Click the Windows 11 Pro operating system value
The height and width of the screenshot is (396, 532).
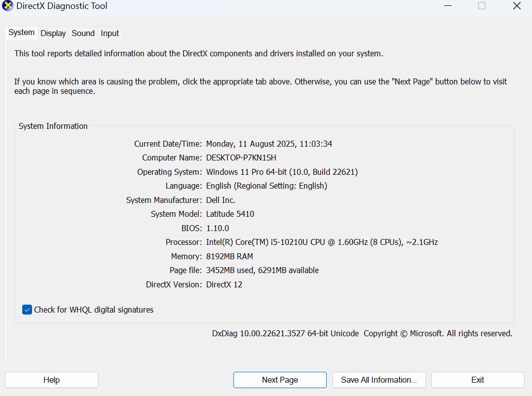[282, 172]
